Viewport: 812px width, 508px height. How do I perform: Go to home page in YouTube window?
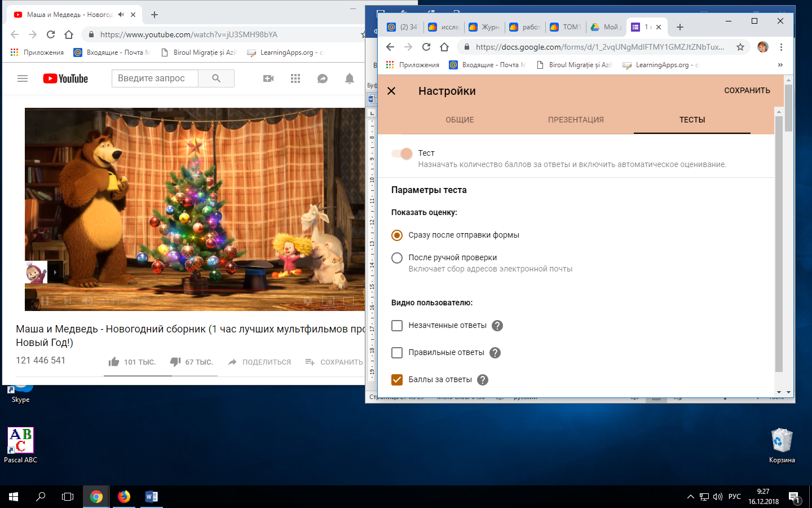click(x=69, y=34)
